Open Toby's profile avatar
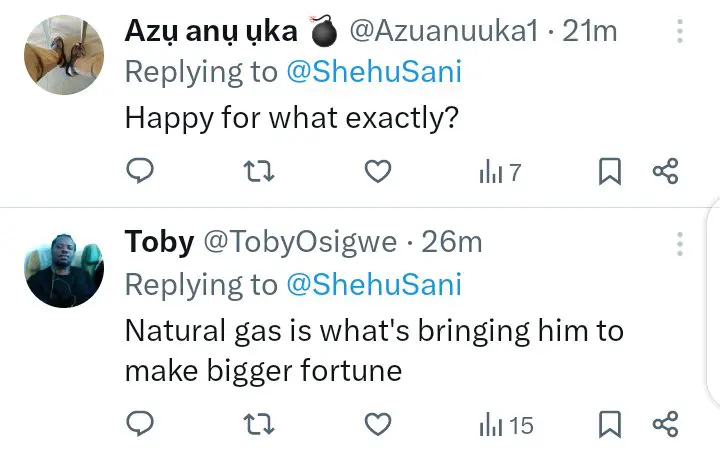 point(64,268)
